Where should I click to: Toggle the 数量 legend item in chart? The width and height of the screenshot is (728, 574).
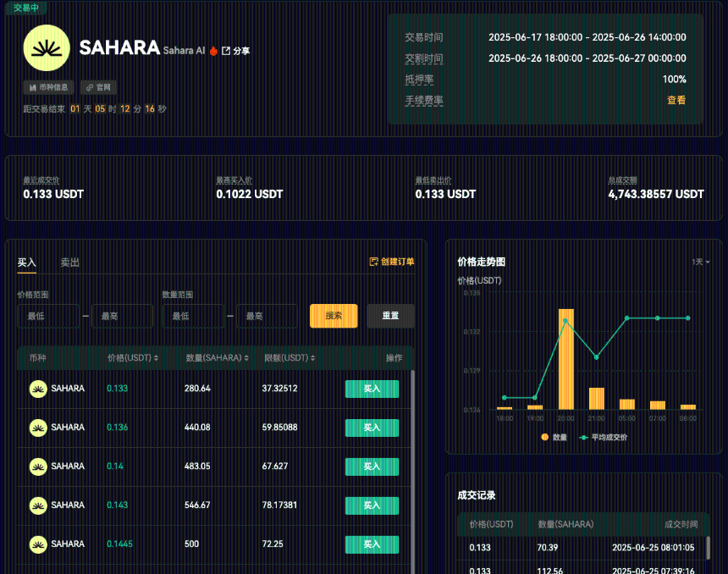point(554,437)
